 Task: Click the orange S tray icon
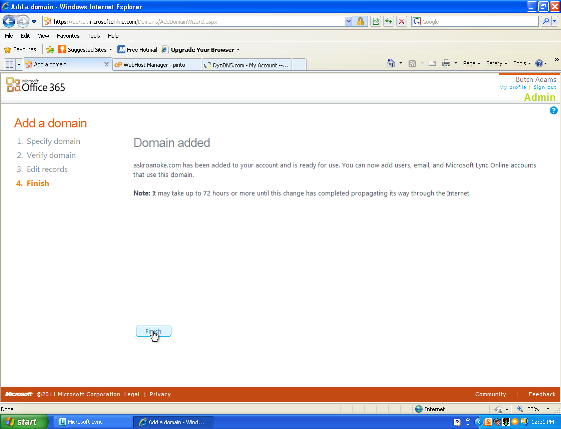click(488, 422)
